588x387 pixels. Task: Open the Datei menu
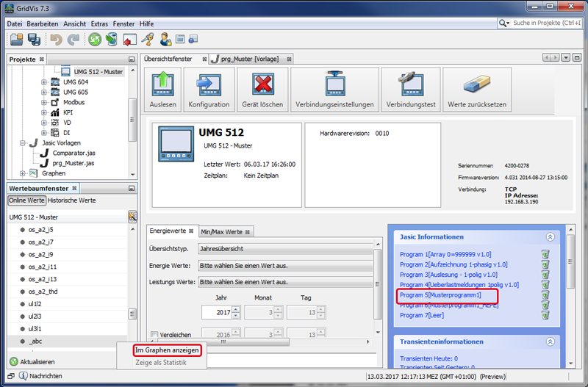pos(15,23)
